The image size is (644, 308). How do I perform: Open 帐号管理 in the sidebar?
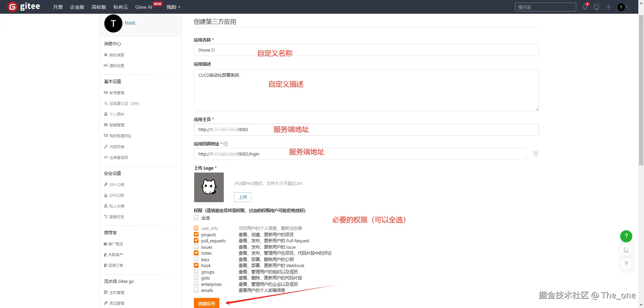tap(114, 93)
